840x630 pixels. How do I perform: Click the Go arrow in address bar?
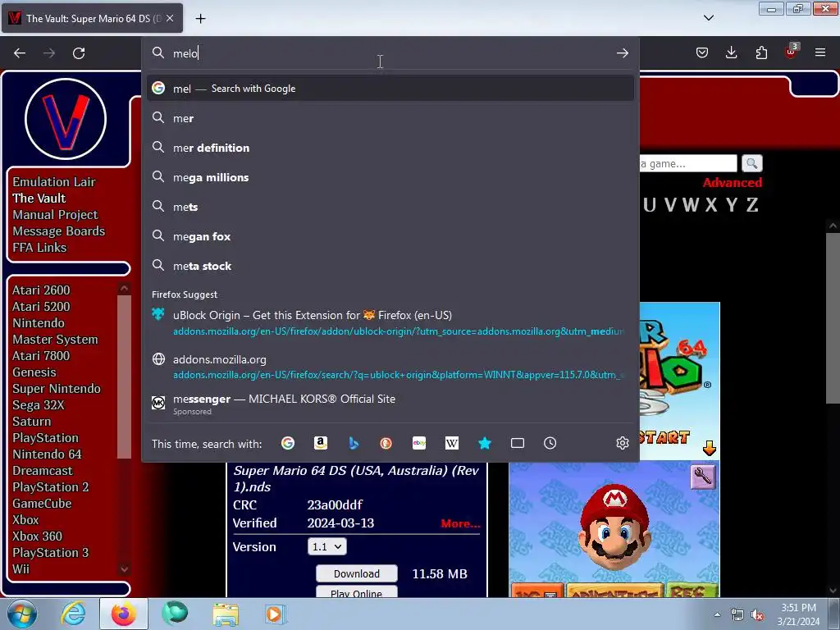622,53
